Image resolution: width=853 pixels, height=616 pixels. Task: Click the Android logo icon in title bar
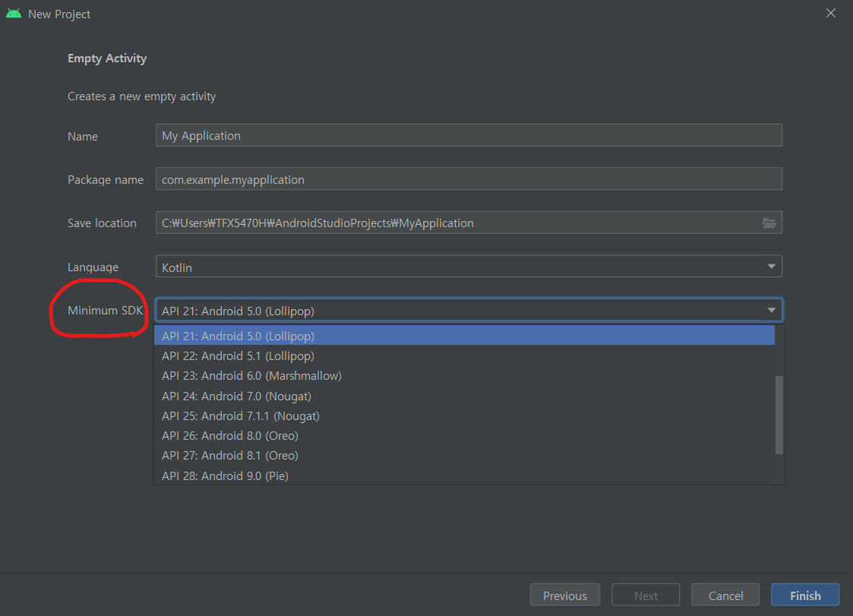(x=14, y=14)
